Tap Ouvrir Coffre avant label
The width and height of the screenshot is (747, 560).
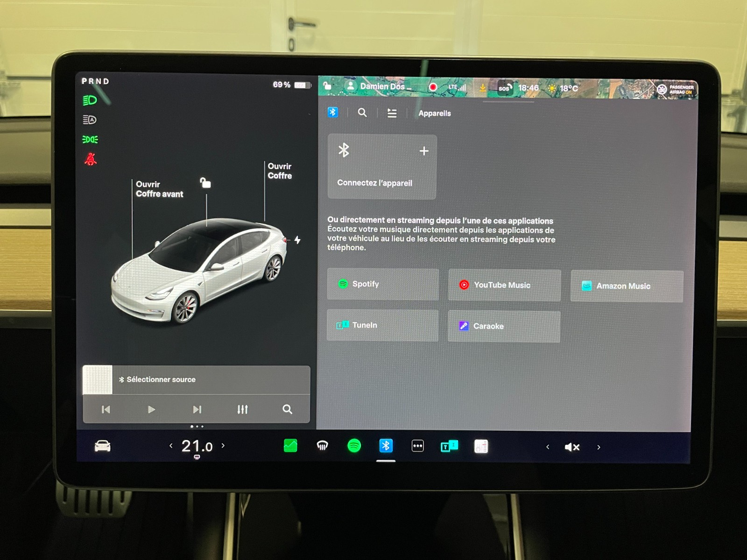159,189
